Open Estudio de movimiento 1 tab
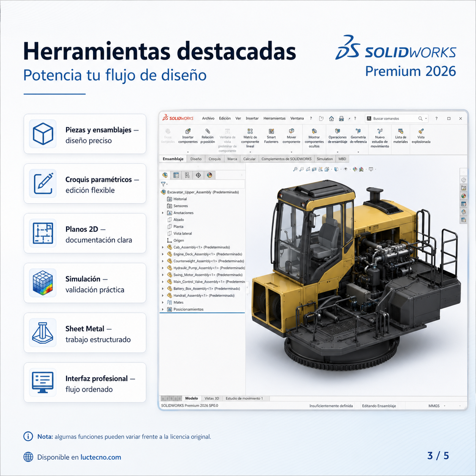The height and width of the screenshot is (476, 476). click(244, 399)
